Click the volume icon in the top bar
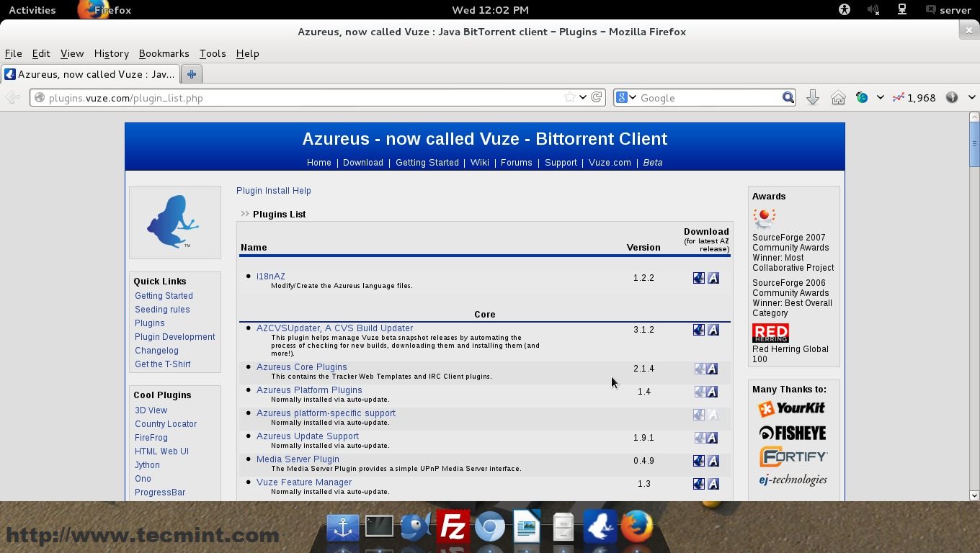980x553 pixels. click(x=873, y=10)
